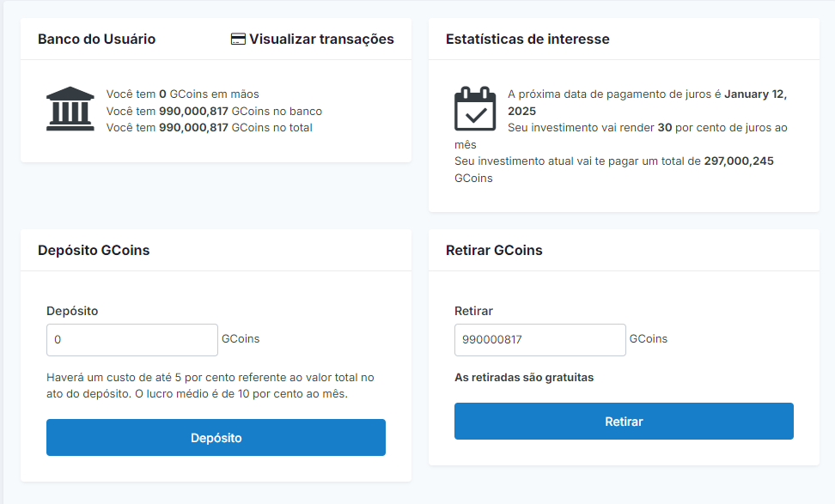Open the Visualizar transações link

320,39
